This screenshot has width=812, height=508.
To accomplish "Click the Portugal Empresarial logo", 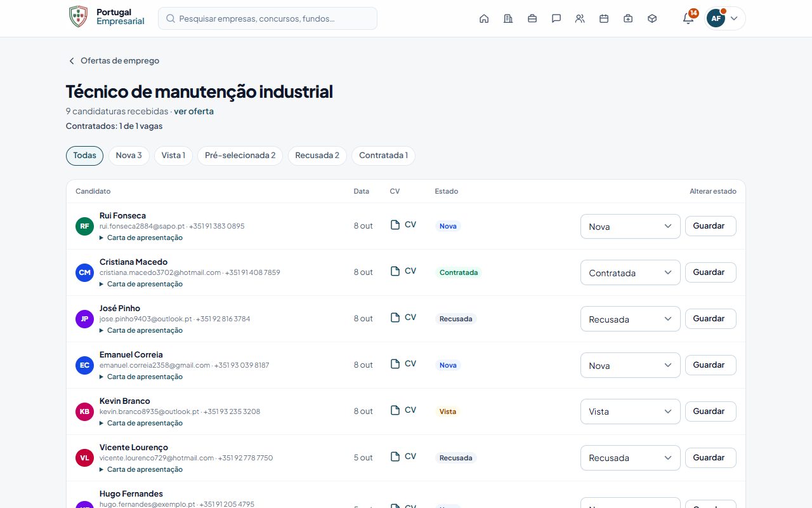I will (107, 17).
